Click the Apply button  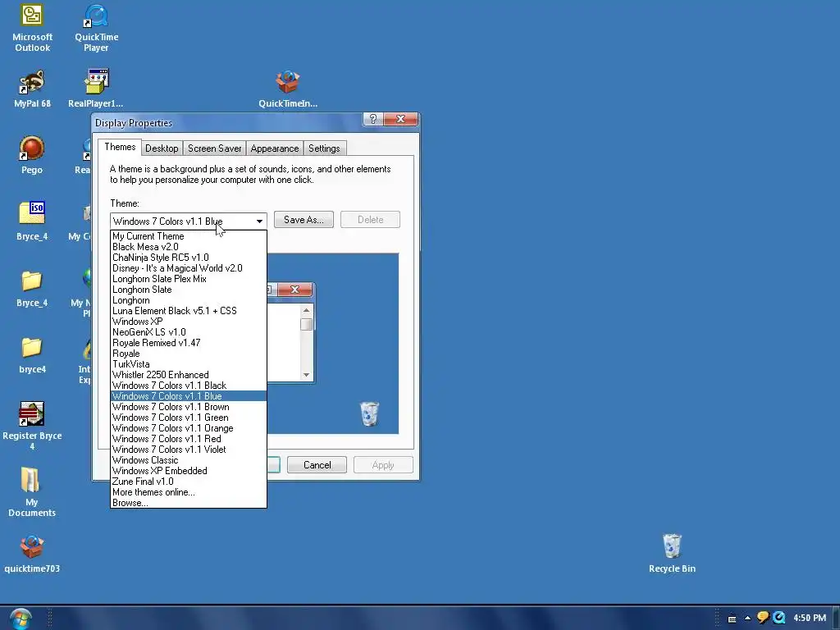tap(383, 465)
